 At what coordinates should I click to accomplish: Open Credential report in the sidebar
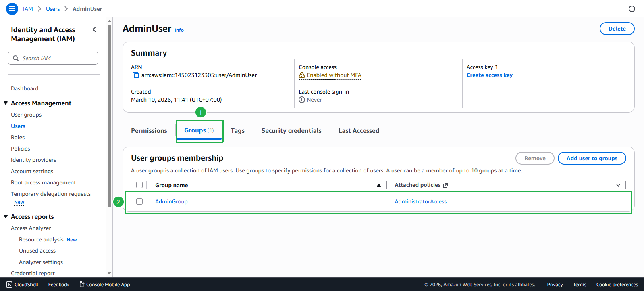[33, 273]
